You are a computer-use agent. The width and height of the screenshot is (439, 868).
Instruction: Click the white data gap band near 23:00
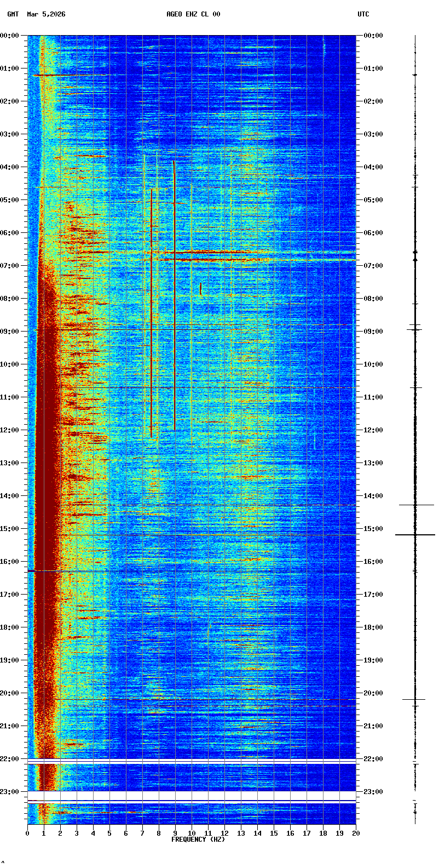pos(192,795)
